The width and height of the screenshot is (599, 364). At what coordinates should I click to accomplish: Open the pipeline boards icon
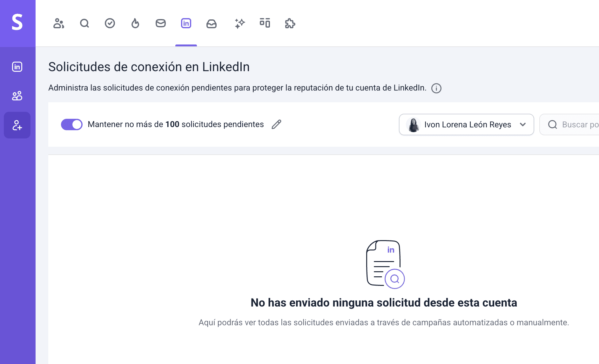tap(265, 24)
